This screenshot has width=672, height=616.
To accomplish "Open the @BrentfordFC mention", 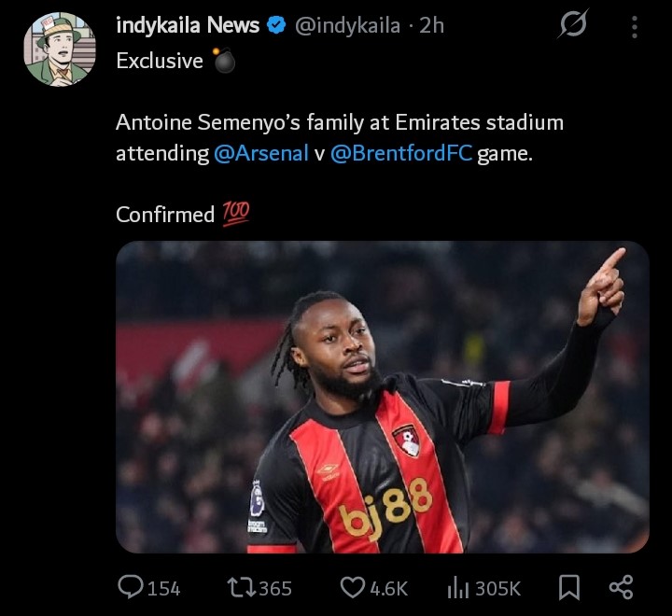I will pos(400,154).
